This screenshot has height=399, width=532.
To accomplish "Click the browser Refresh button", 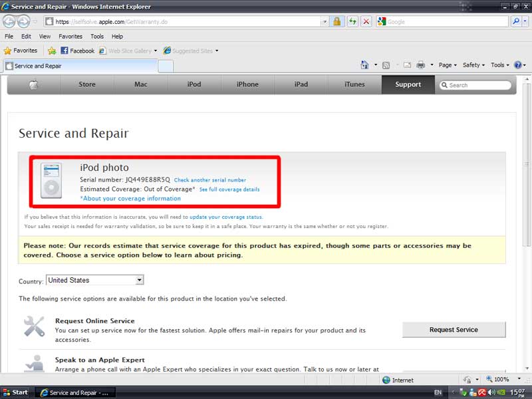I will (352, 21).
